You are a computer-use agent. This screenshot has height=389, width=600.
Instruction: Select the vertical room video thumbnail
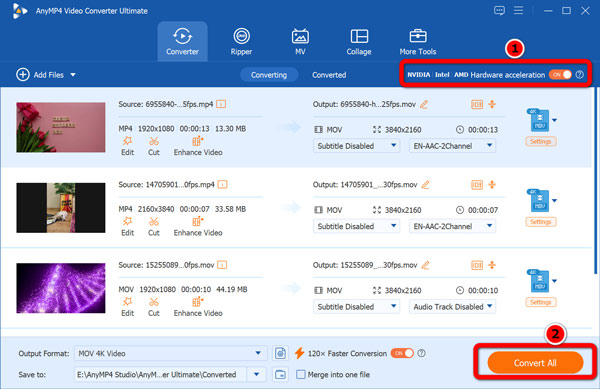coord(61,207)
